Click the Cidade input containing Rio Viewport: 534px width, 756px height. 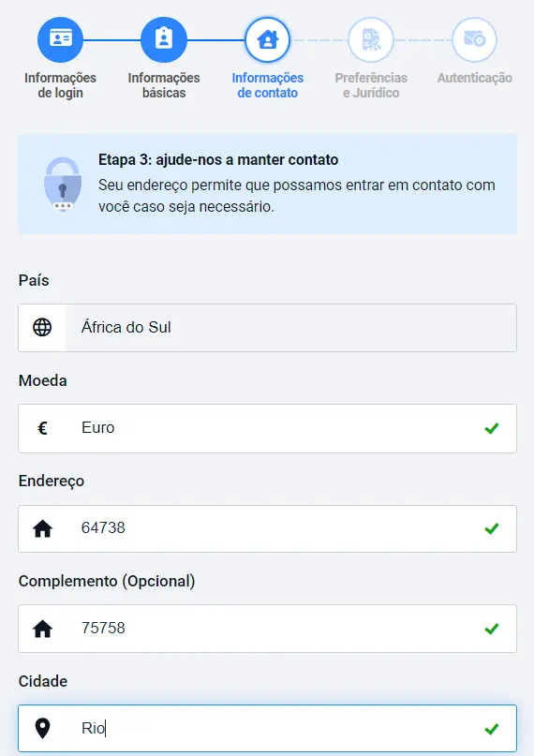point(268,729)
